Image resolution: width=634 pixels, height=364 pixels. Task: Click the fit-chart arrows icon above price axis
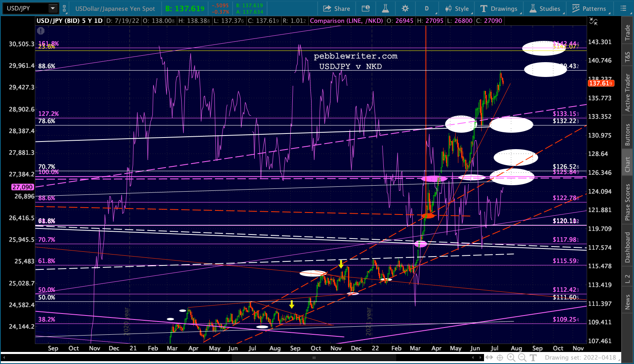[593, 21]
